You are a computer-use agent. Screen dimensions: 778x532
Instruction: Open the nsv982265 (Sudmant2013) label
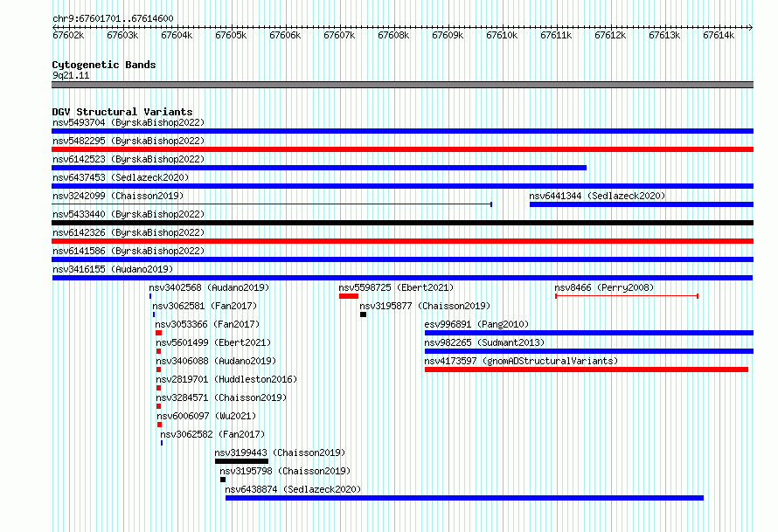(484, 342)
